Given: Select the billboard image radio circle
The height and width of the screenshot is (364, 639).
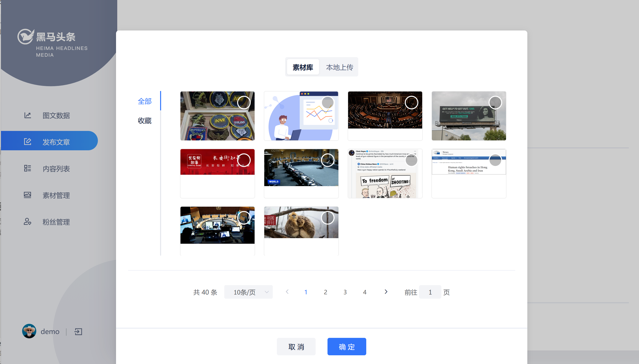Looking at the screenshot, I should point(495,103).
